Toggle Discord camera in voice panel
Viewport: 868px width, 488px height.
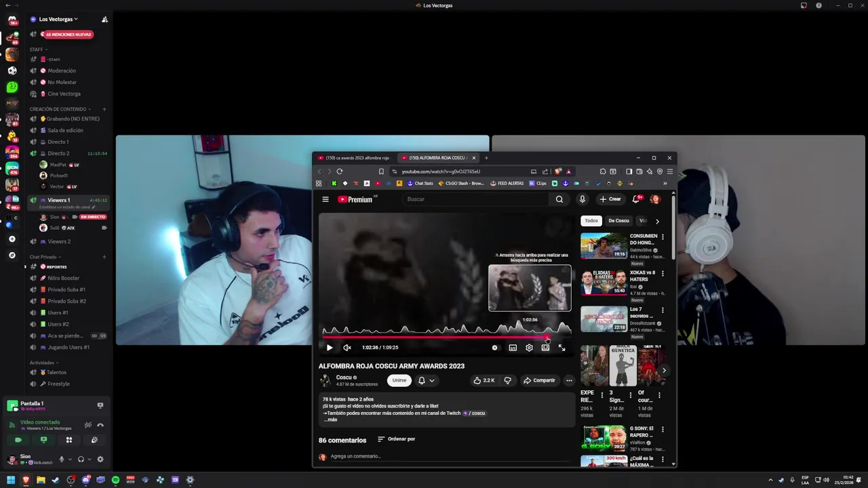coord(18,440)
